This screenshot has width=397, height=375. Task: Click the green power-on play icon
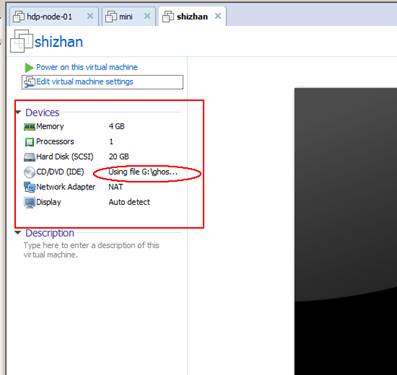click(x=29, y=68)
